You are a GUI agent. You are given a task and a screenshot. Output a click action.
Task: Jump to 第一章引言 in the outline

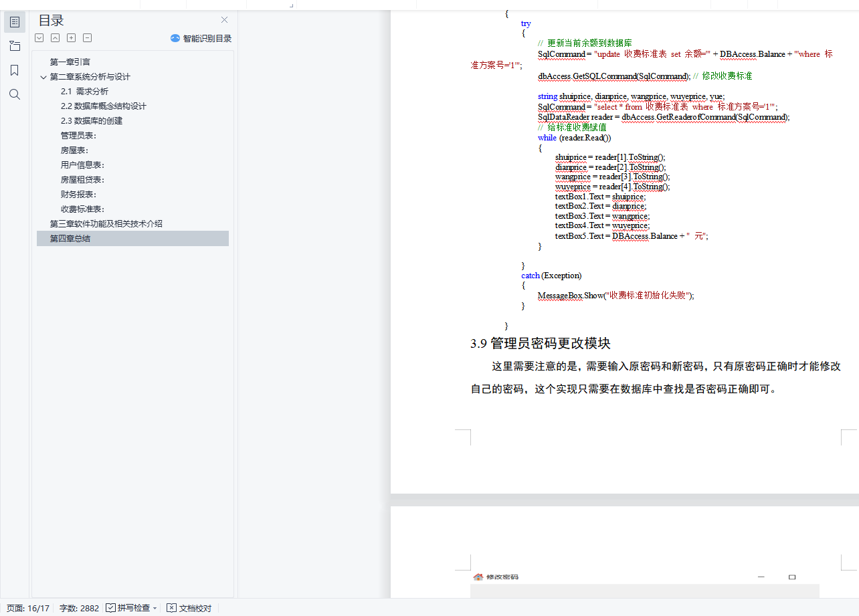coord(70,62)
